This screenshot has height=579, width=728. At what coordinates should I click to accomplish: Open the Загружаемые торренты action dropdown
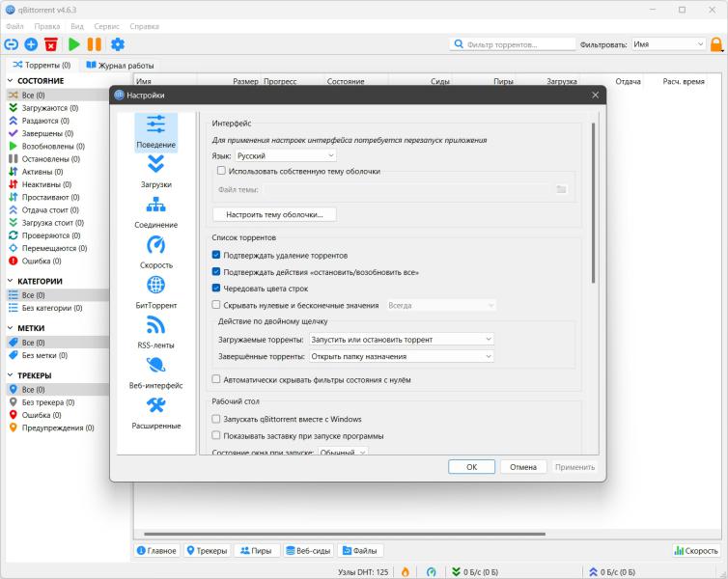pyautogui.click(x=401, y=339)
